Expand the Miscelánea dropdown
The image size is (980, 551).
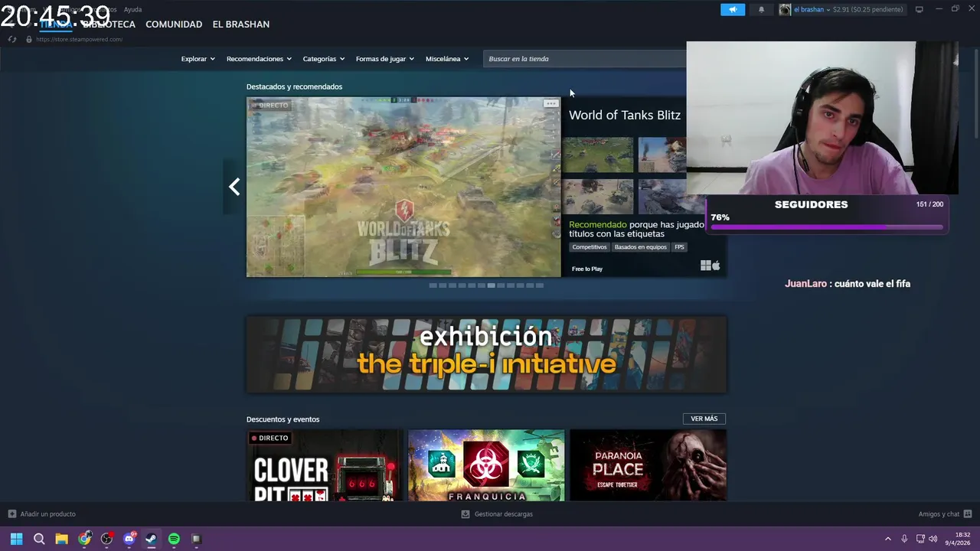click(447, 59)
